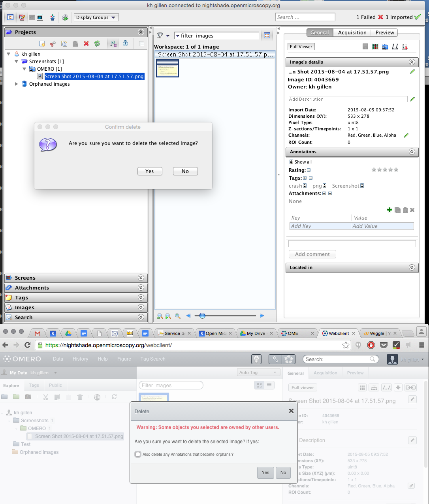Click No in the web Delete dialog
Image resolution: width=429 pixels, height=504 pixels.
pyautogui.click(x=283, y=472)
